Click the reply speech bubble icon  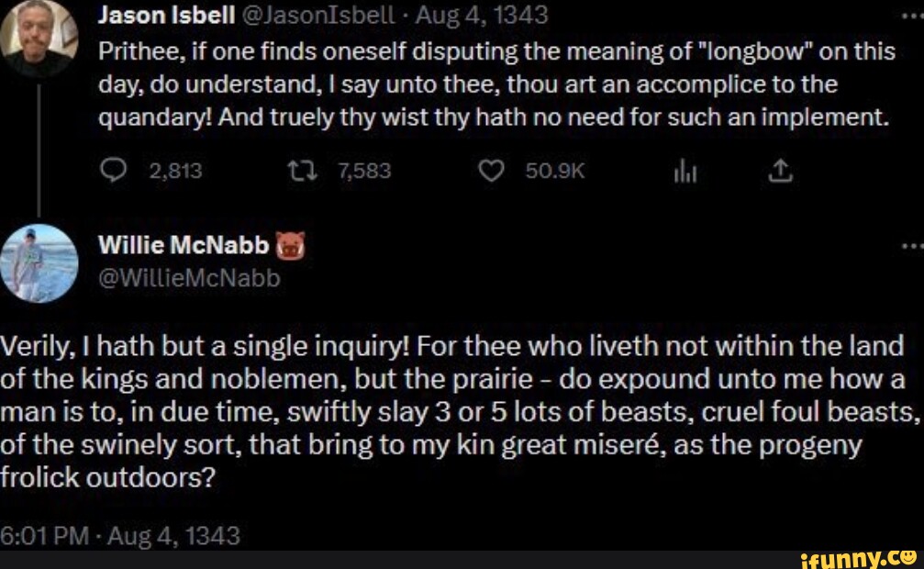(x=113, y=171)
